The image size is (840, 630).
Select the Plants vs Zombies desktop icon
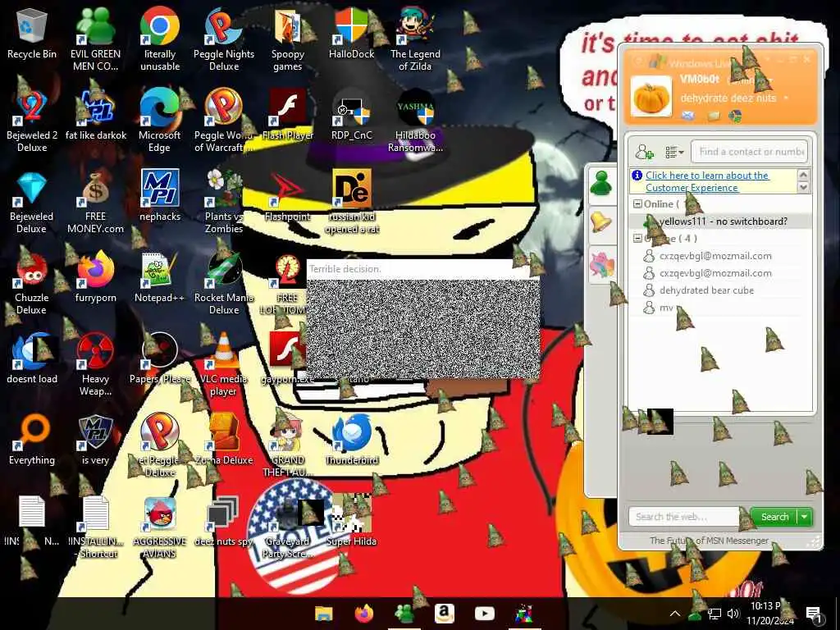[x=224, y=203]
